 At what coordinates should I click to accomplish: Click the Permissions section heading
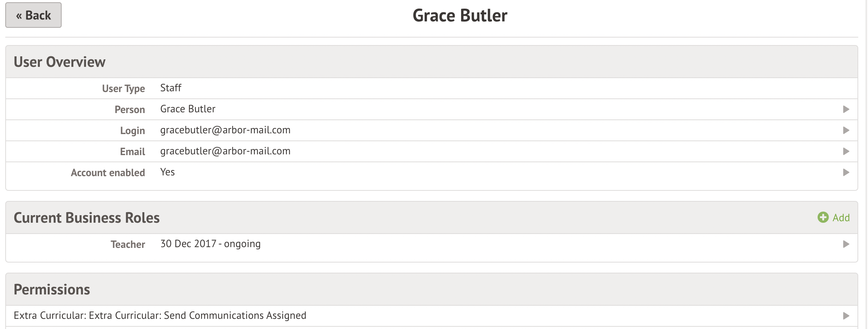point(52,290)
